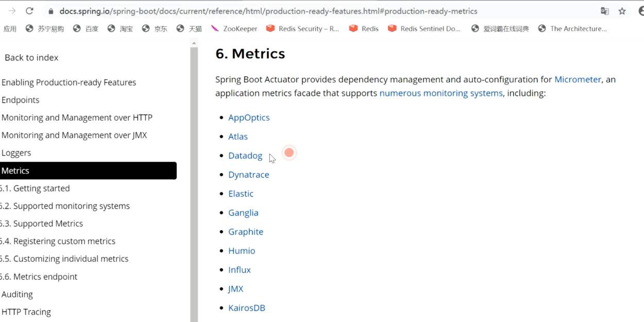Screen dimensions: 644x322
Task: Click the sidebar vertical scrollbar track
Action: (194, 185)
